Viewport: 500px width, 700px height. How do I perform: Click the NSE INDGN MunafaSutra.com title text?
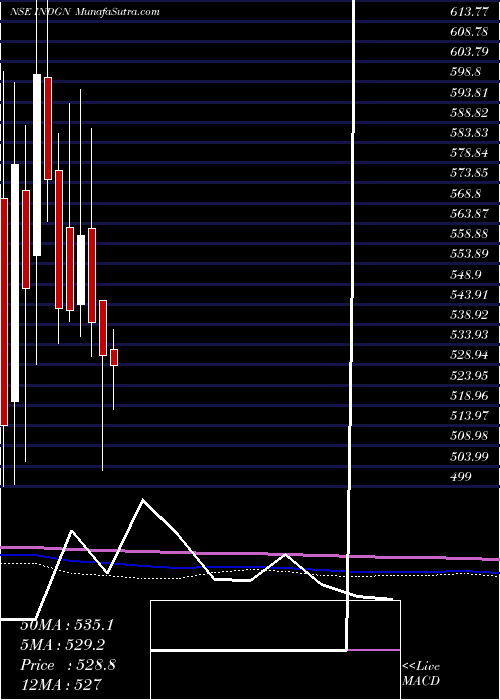[x=85, y=12]
